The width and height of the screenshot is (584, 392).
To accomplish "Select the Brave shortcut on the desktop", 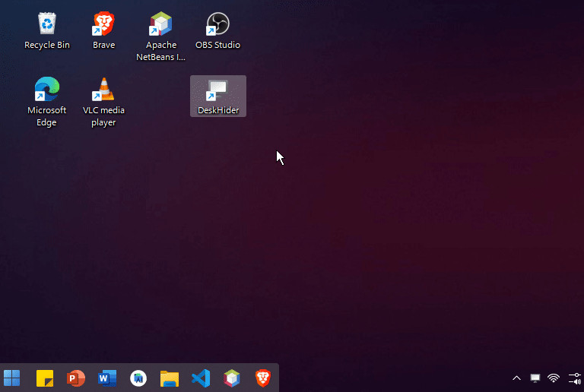I will click(x=103, y=31).
